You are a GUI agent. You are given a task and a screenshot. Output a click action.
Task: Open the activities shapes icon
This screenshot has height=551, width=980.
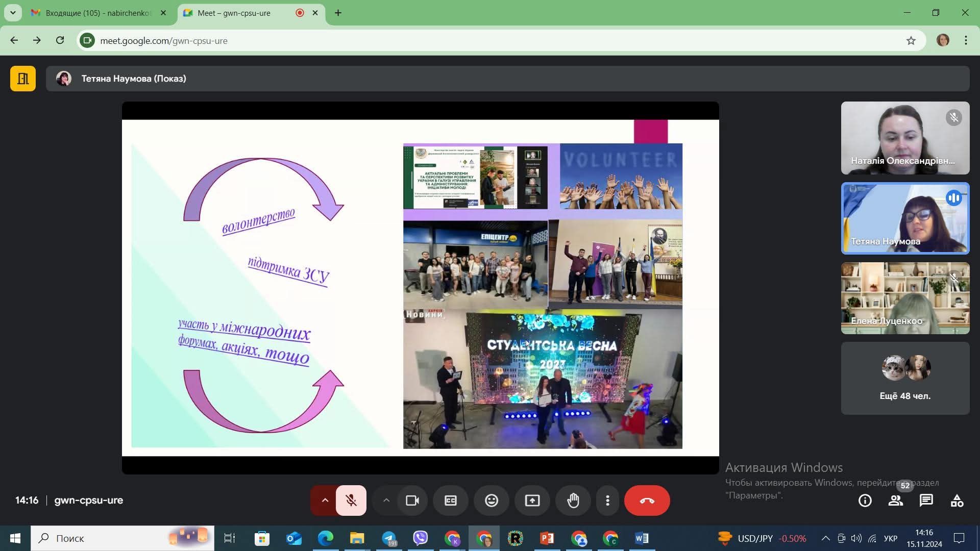(957, 500)
